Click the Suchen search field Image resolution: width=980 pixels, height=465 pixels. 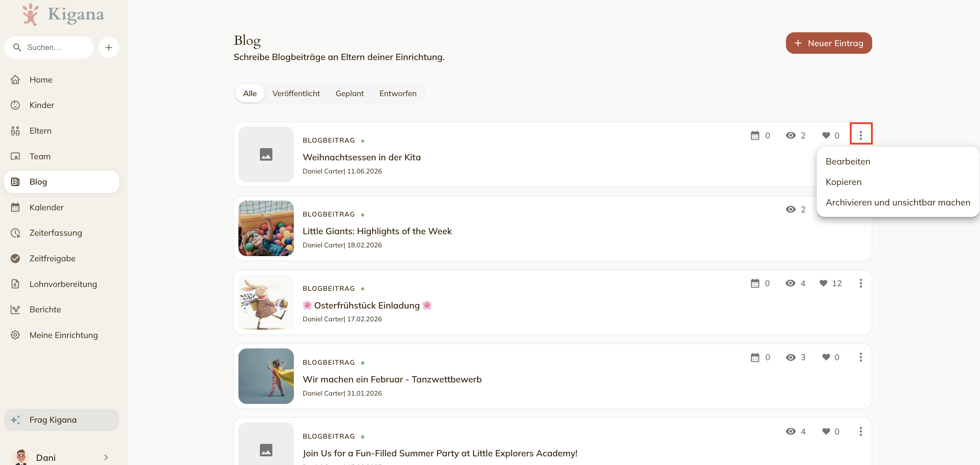pyautogui.click(x=49, y=48)
